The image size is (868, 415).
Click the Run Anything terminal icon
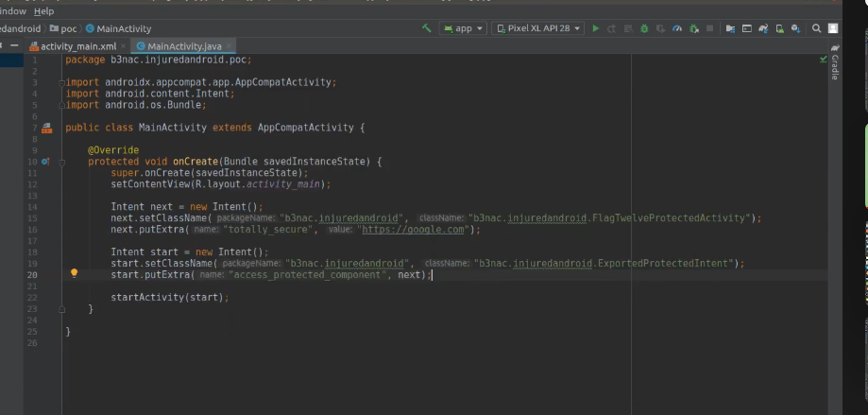[747, 28]
